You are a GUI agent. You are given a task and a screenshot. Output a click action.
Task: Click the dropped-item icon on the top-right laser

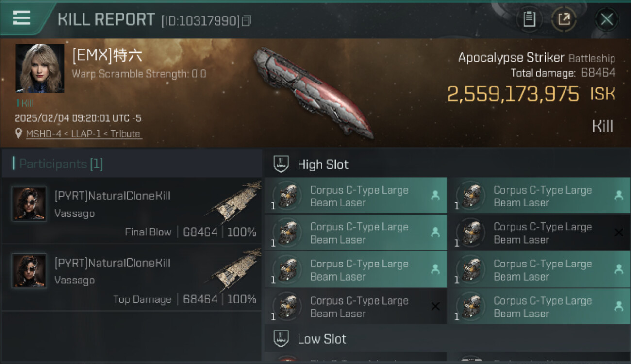coord(618,196)
